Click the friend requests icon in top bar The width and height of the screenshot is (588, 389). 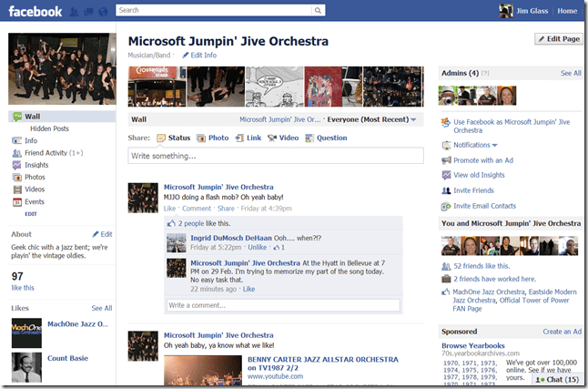tap(76, 11)
